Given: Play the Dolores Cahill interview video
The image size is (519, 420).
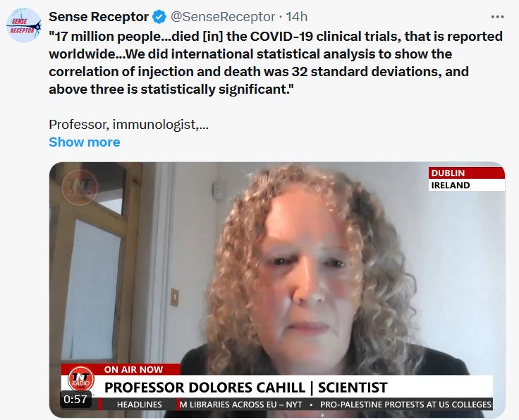Looking at the screenshot, I should 277,290.
